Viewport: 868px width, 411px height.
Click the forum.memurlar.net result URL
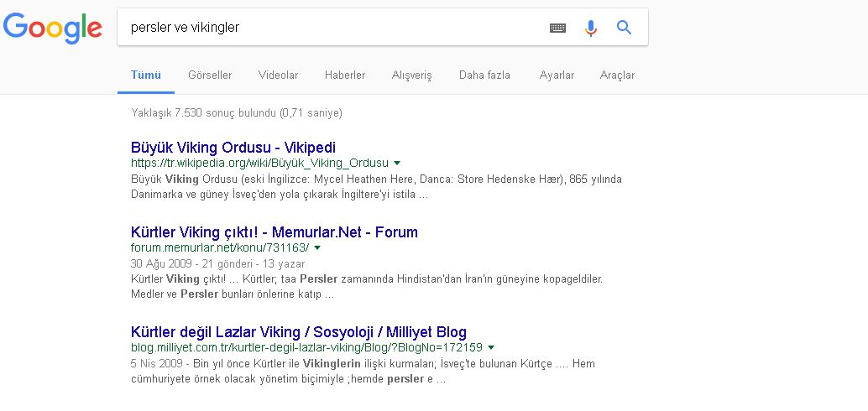click(220, 247)
